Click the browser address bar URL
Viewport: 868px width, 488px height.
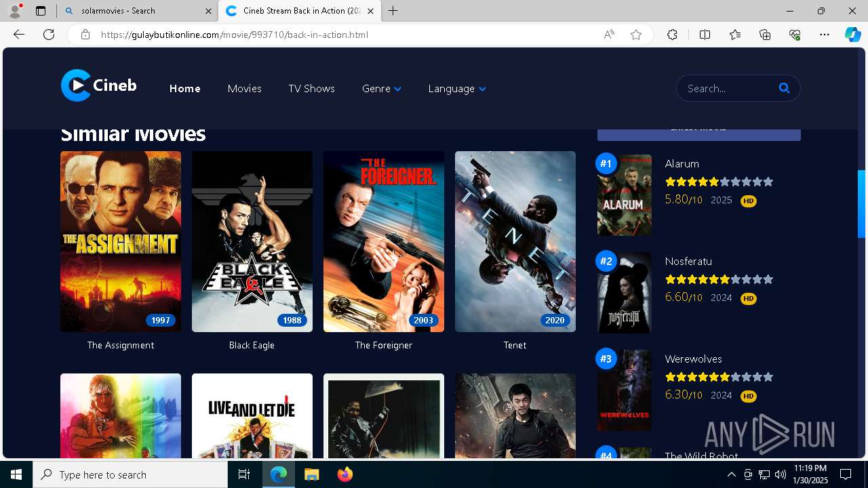[x=235, y=35]
